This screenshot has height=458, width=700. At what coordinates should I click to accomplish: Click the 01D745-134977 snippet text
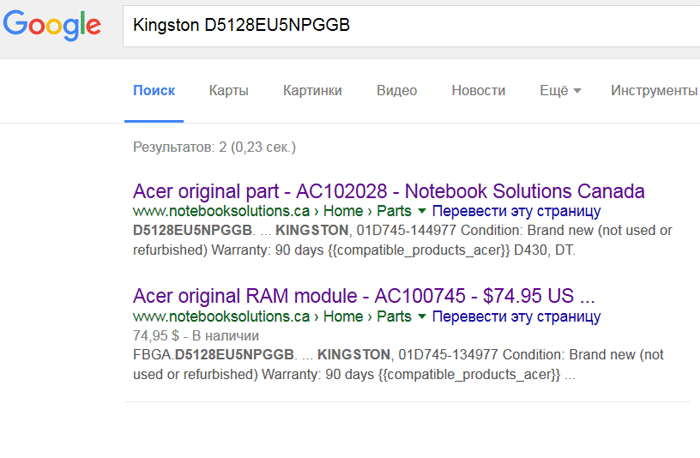pyautogui.click(x=448, y=354)
